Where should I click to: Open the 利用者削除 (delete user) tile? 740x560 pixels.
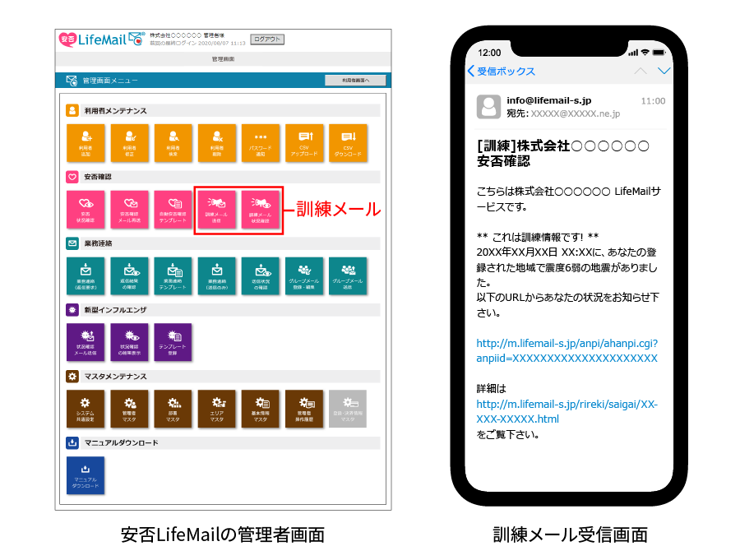pos(217,143)
